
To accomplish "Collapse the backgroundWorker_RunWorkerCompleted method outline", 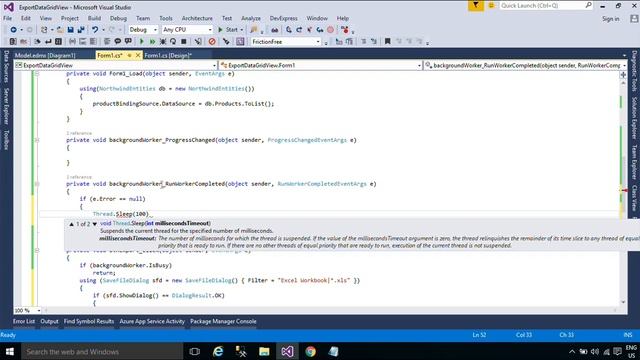I will 37,184.
